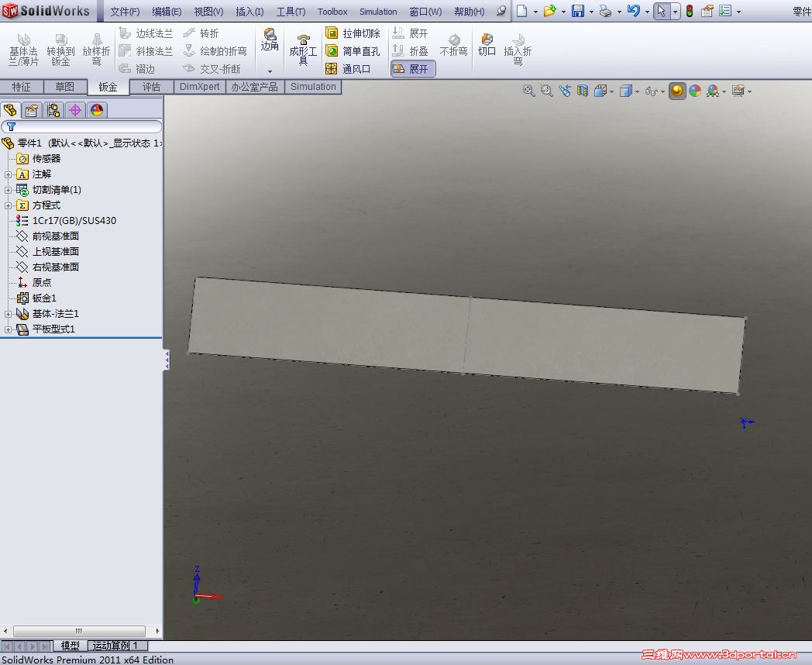Switch to DimXpertManager tab icon
812x665 pixels.
(75, 110)
